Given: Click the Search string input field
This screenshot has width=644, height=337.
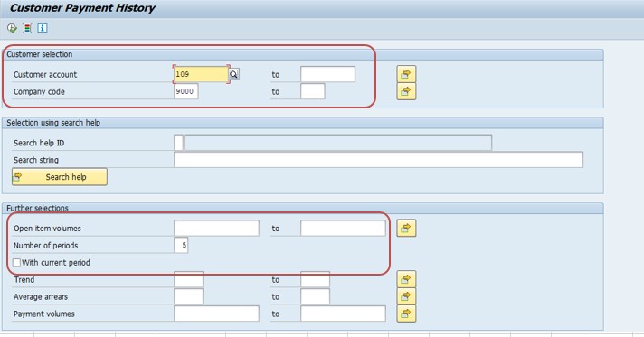Looking at the screenshot, I should coord(378,160).
